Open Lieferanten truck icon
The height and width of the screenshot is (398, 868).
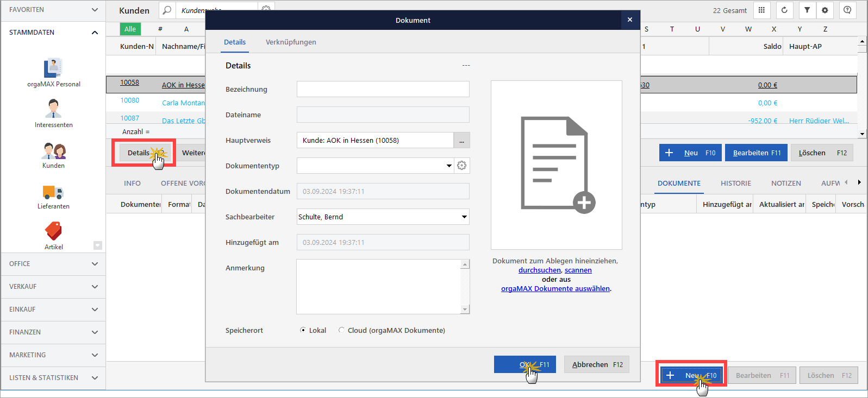53,197
